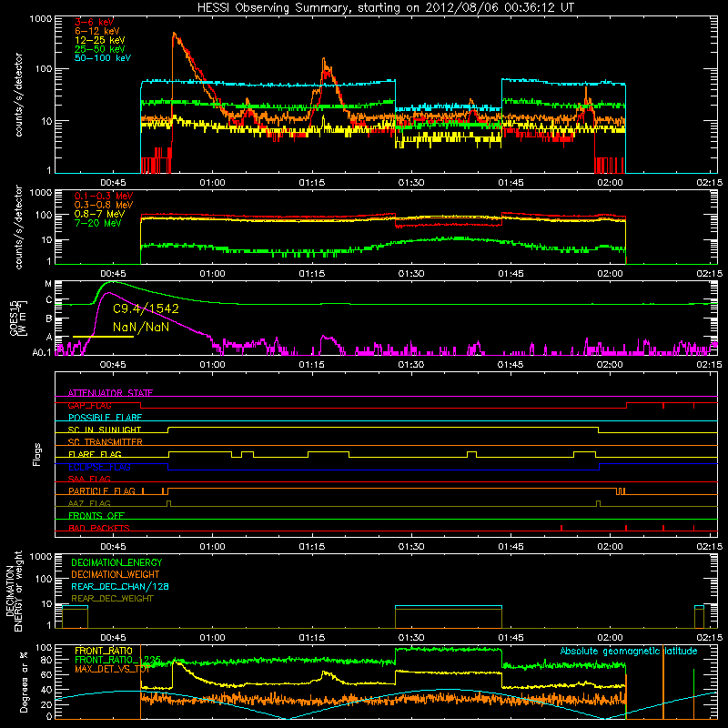Click the 0.8-7 MeV legend entry
Screen dimensions: 728x728
(x=99, y=214)
